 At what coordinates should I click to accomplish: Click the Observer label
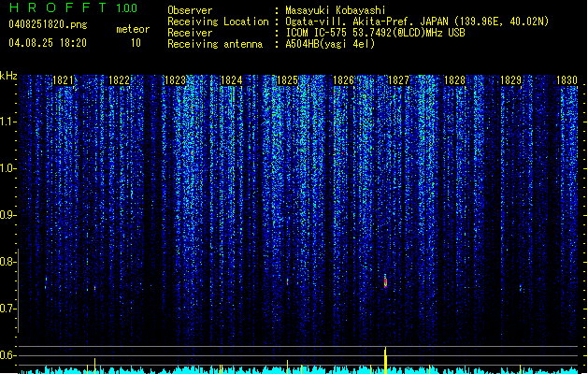[190, 10]
